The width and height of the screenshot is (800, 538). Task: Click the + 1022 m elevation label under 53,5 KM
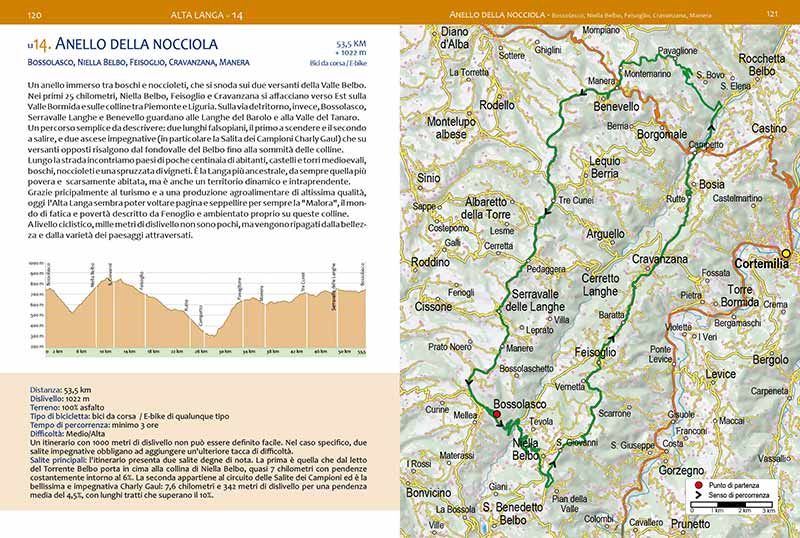pos(351,53)
